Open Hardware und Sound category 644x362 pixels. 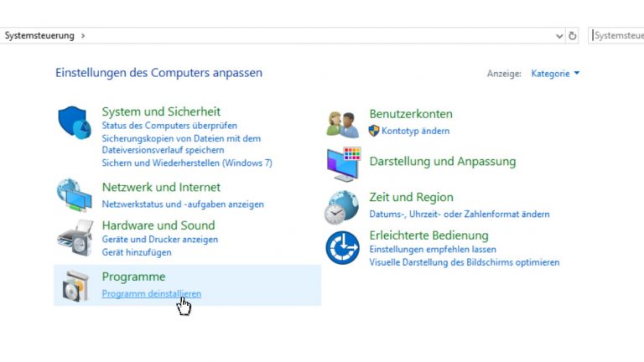click(158, 225)
